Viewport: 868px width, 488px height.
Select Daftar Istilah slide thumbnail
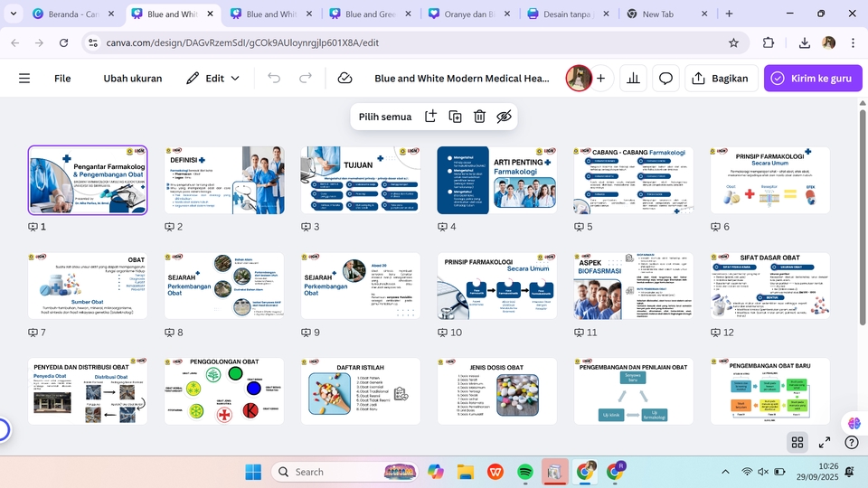(x=361, y=391)
